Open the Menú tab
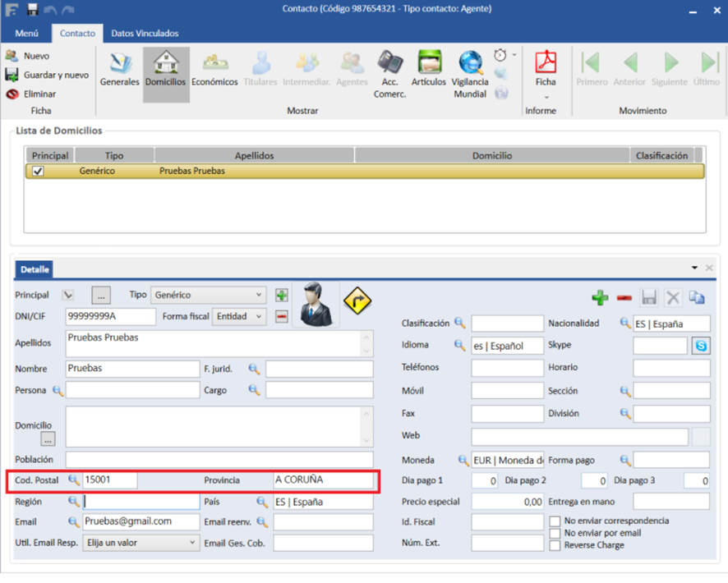728x583 pixels. click(x=26, y=34)
